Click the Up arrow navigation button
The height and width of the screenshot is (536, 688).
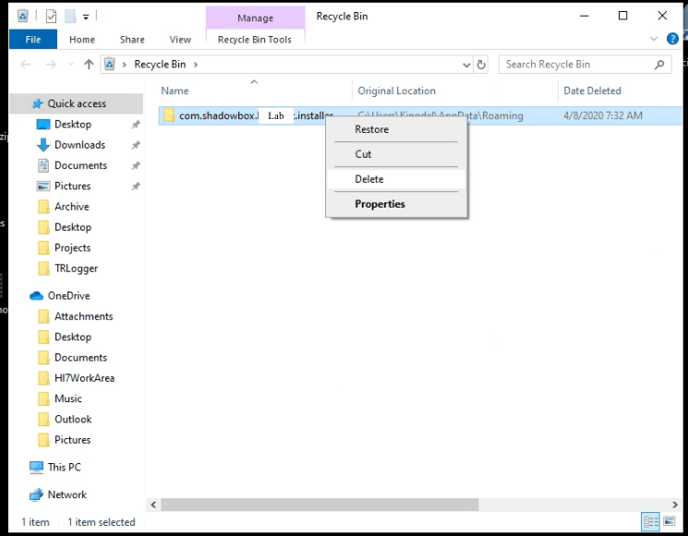tap(89, 65)
